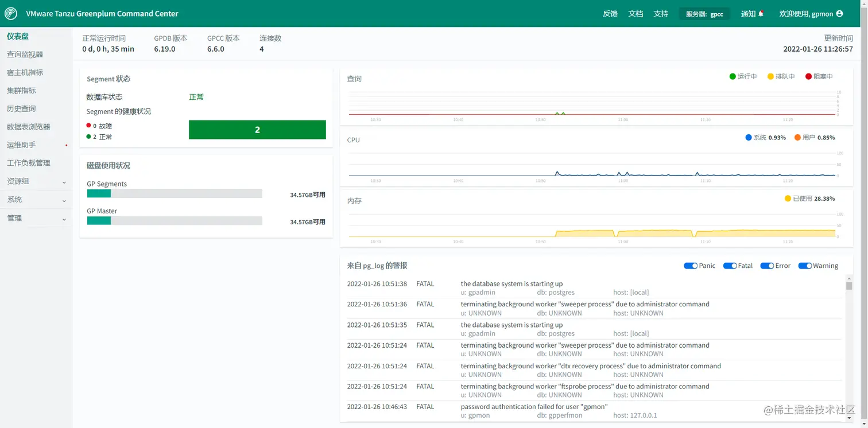868x428 pixels.
Task: Click the uptime value 0 d, 0 h, 35 min
Action: (x=108, y=49)
